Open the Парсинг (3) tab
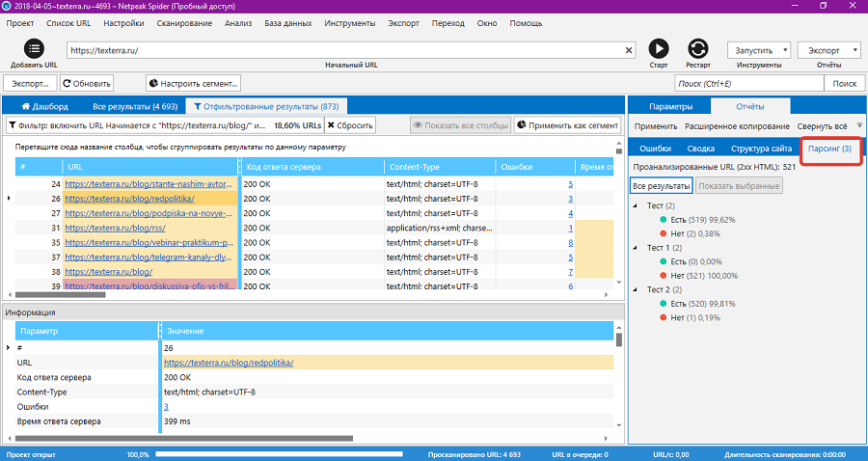 829,149
